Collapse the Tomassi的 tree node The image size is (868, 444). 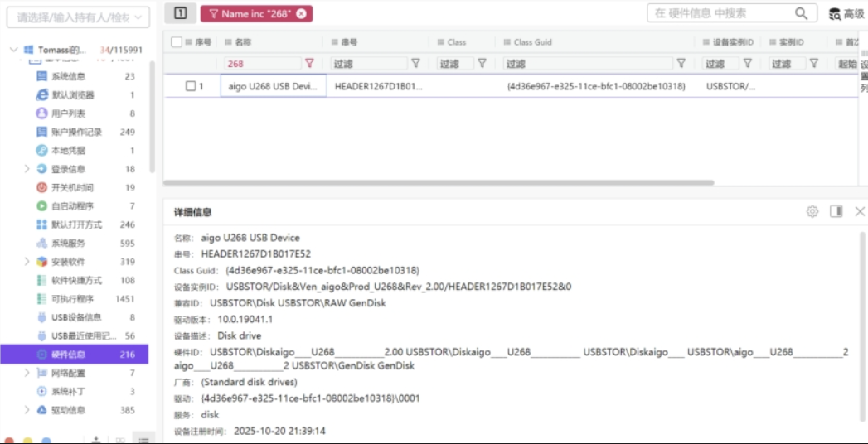tap(14, 50)
